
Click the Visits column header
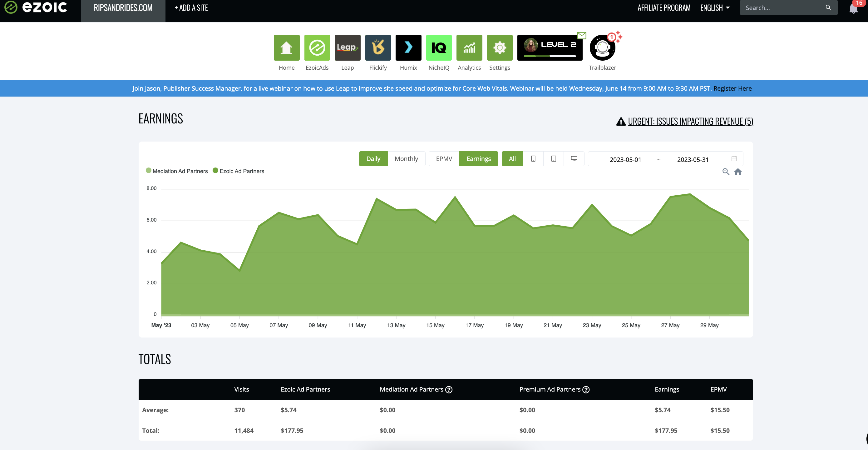[x=242, y=389]
